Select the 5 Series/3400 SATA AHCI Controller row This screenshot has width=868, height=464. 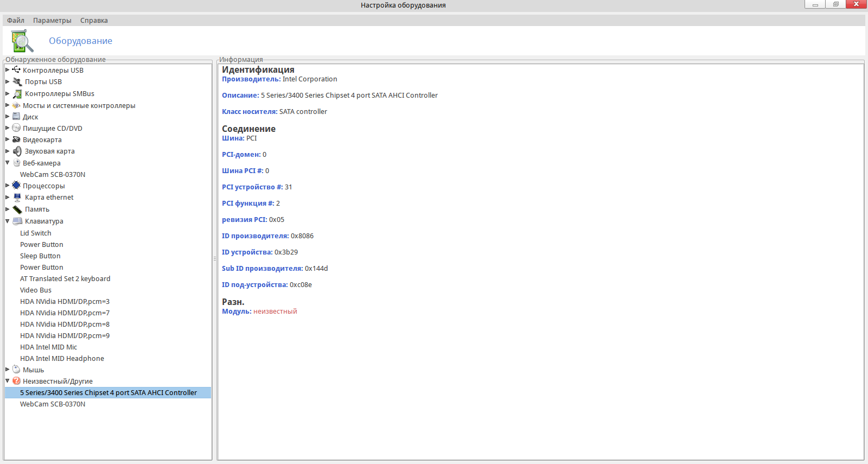tap(108, 392)
